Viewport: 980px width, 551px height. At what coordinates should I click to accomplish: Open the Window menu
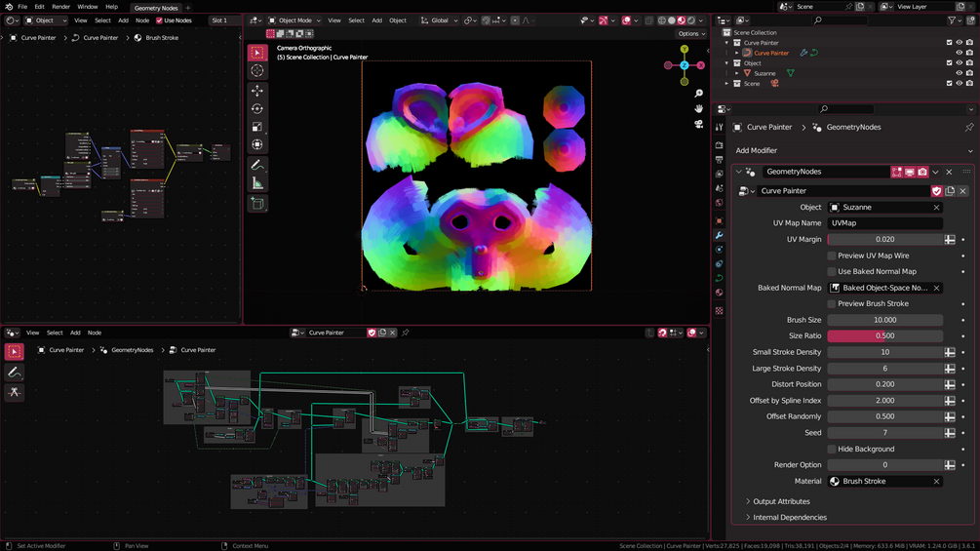(88, 7)
